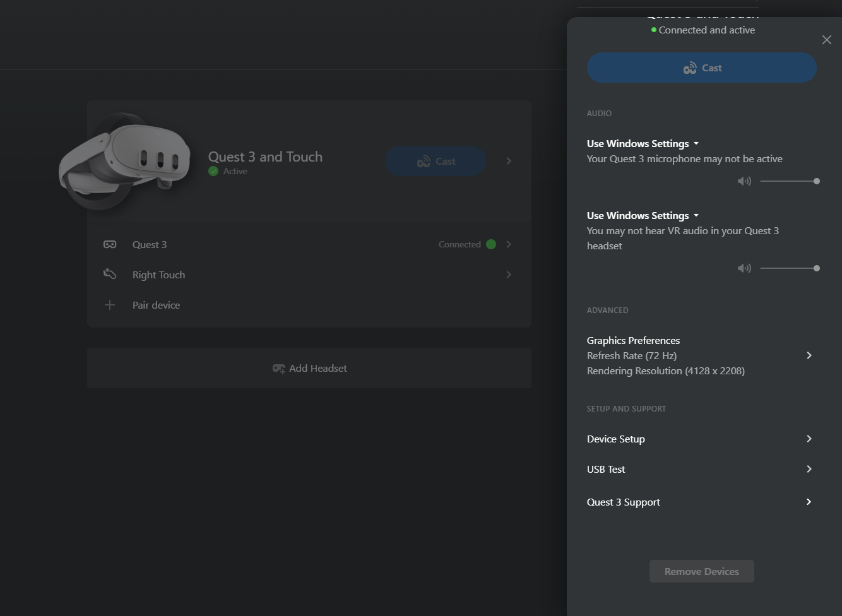Click the speaker icon beside the VR audio slider

[x=744, y=268]
